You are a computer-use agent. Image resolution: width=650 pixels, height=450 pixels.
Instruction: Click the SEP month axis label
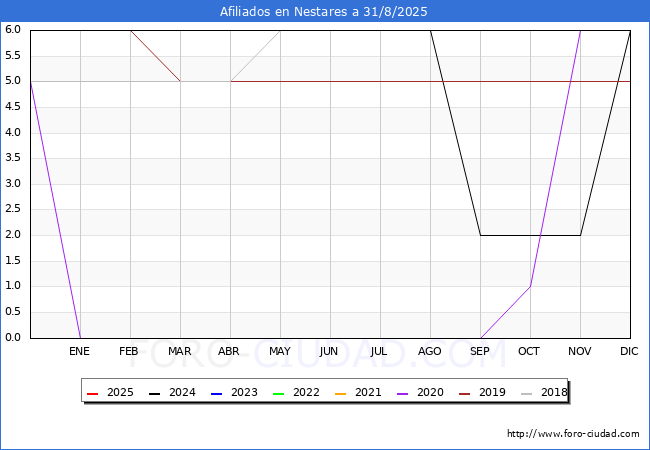(480, 351)
